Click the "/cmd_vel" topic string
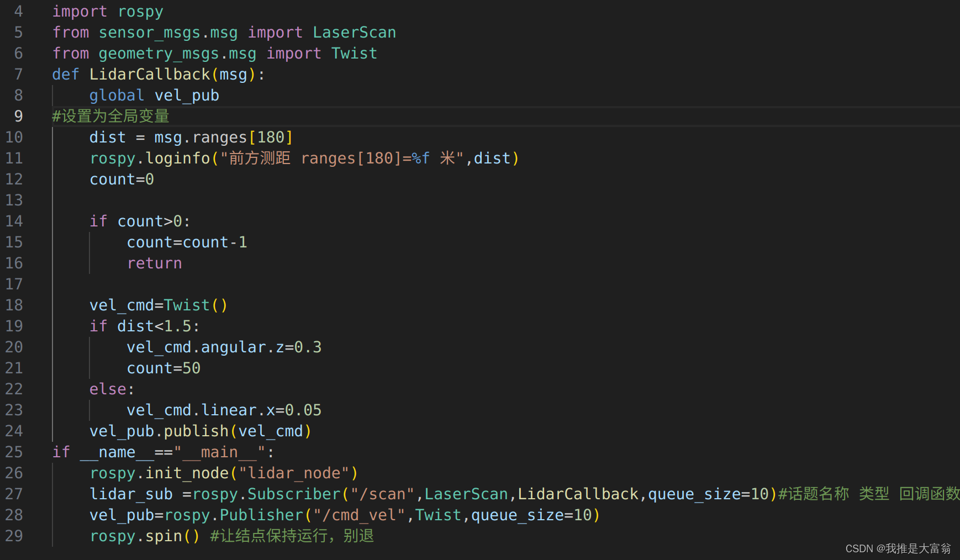Screen dimensions: 960x560 click(358, 515)
